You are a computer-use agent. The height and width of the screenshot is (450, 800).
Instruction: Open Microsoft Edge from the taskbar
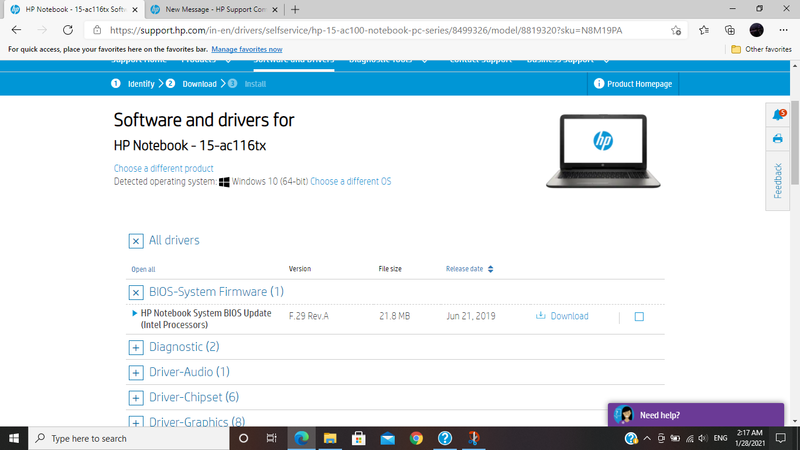click(x=302, y=438)
